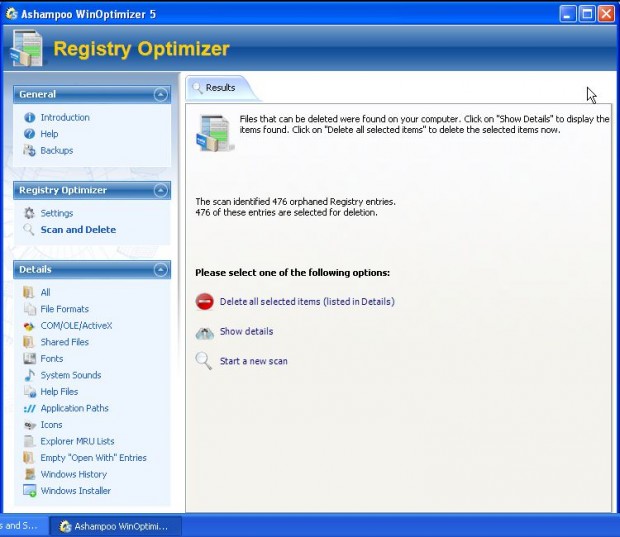Show File Formats entries

pos(64,309)
